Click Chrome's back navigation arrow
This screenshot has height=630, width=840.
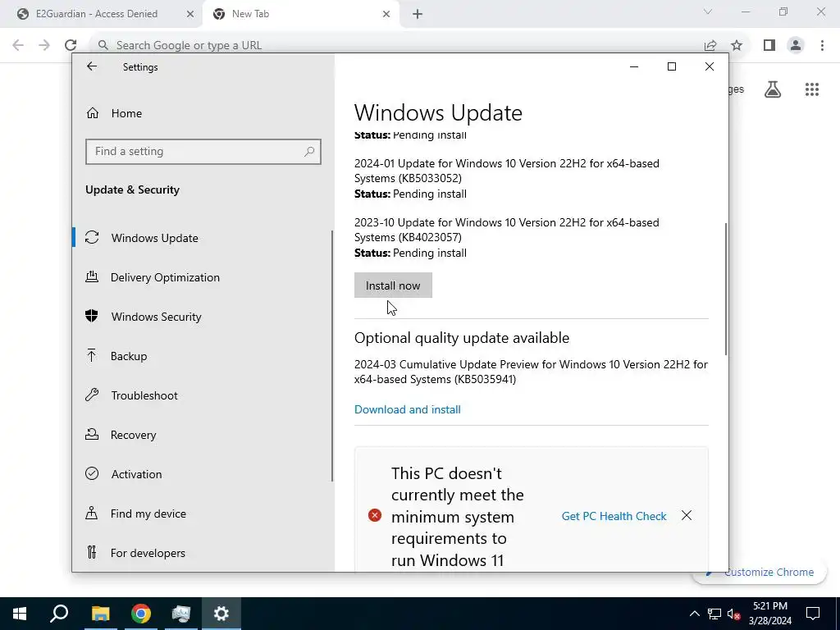pyautogui.click(x=18, y=45)
